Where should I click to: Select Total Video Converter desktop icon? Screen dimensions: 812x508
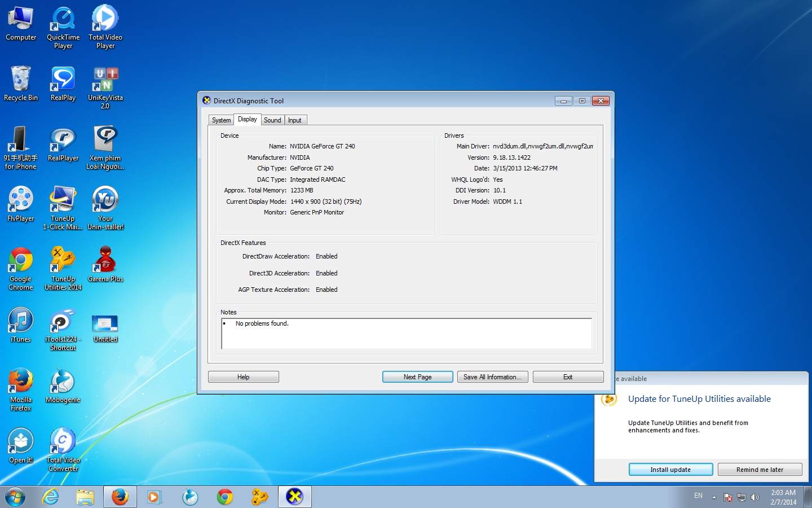tap(63, 450)
